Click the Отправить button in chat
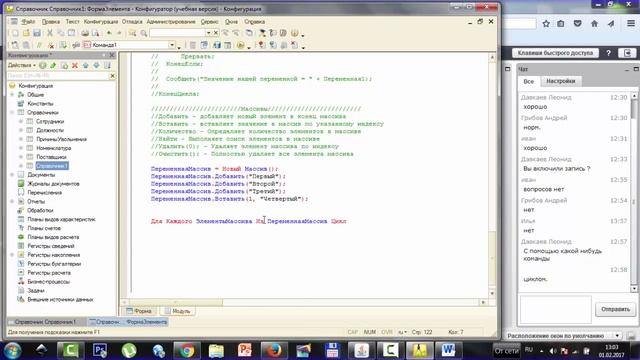Viewport: 640px width, 360px height. coord(615,309)
